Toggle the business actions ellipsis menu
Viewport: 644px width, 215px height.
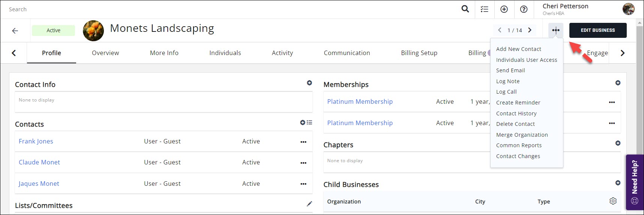click(x=556, y=30)
